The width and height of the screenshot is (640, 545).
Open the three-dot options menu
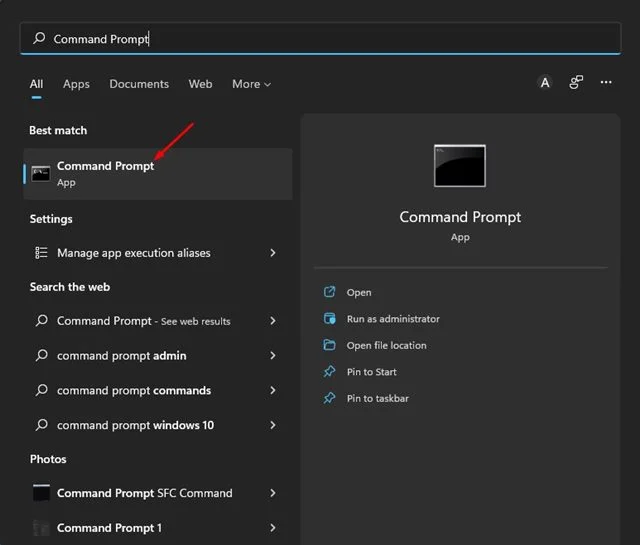606,82
